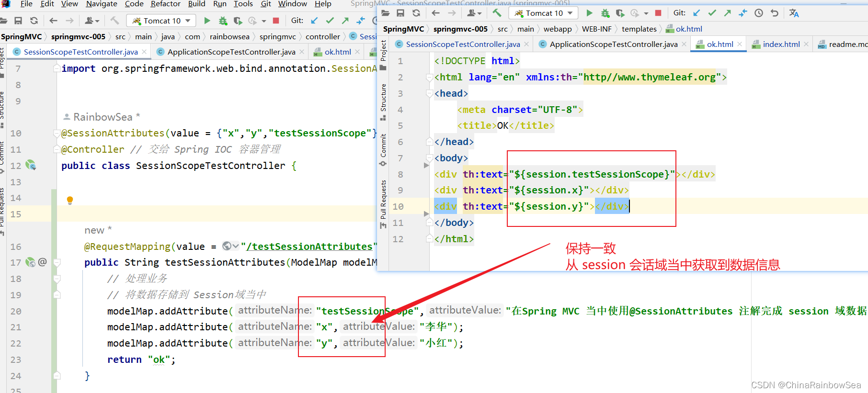Git Commit checkmark in the ok.html window
The width and height of the screenshot is (868, 393).
coord(712,13)
